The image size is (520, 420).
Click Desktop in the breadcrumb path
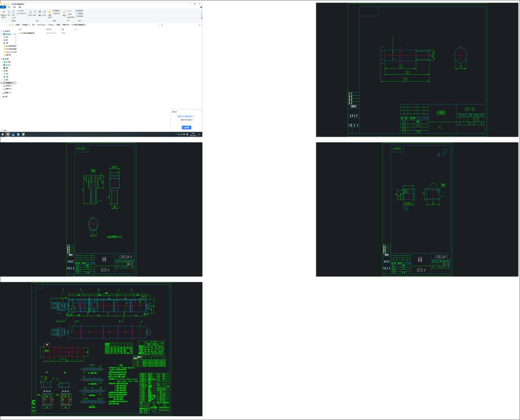(x=51, y=25)
